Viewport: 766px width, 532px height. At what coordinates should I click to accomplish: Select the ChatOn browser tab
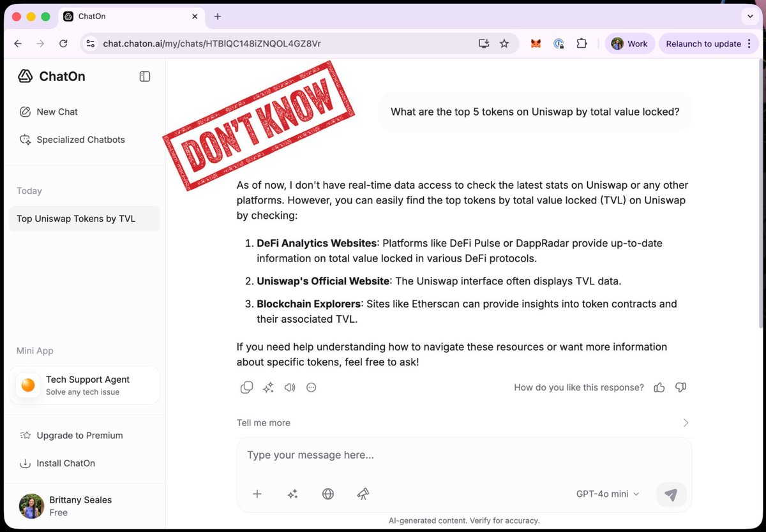pyautogui.click(x=131, y=17)
